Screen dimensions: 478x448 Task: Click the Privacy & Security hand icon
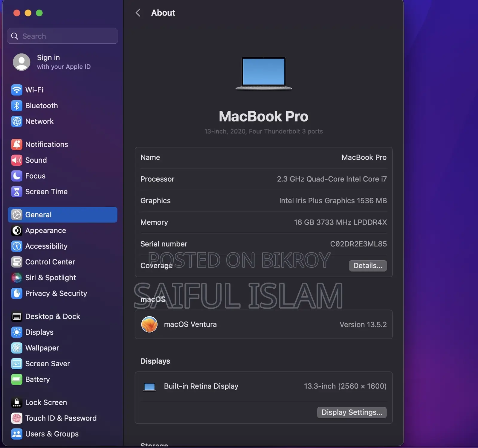(x=17, y=293)
